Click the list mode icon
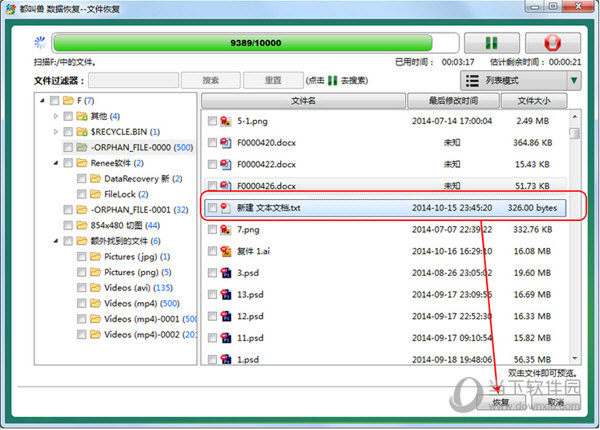This screenshot has width=600, height=430. tap(472, 81)
